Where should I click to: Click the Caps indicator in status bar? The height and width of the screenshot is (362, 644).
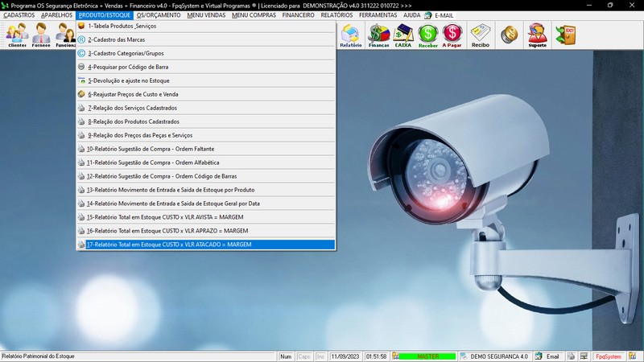click(304, 356)
